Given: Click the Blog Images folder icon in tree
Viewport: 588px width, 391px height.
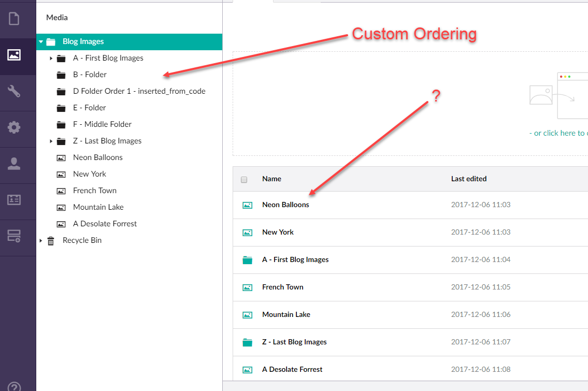Looking at the screenshot, I should coord(51,41).
